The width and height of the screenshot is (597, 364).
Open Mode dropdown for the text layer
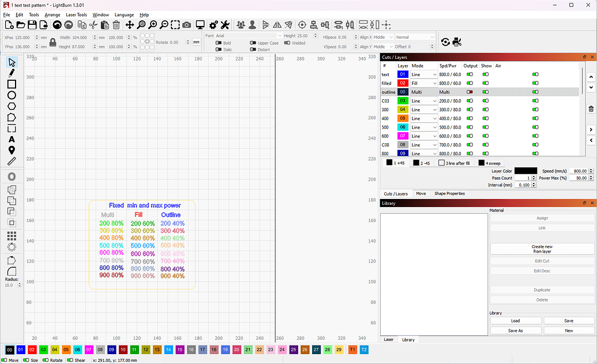(423, 74)
